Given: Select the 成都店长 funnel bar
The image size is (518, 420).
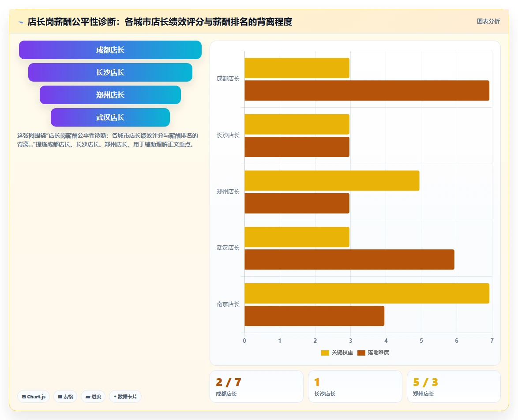Looking at the screenshot, I should click(110, 50).
